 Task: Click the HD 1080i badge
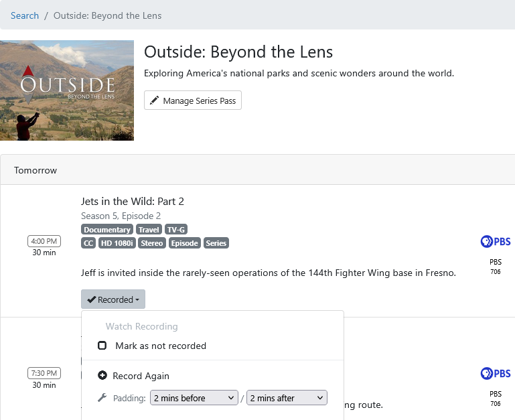click(x=117, y=243)
